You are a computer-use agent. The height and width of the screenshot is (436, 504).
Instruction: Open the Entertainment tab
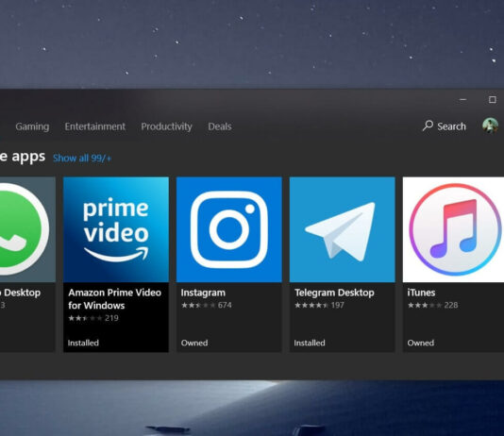click(x=94, y=126)
